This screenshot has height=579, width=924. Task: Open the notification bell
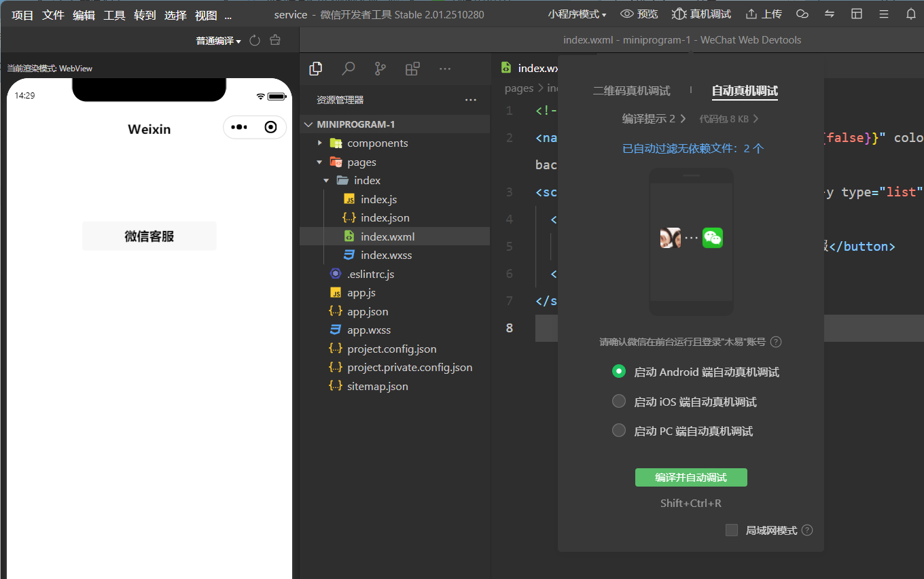[911, 14]
